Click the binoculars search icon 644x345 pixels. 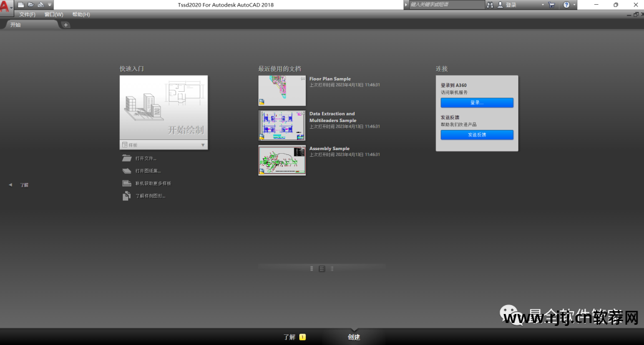pos(490,5)
